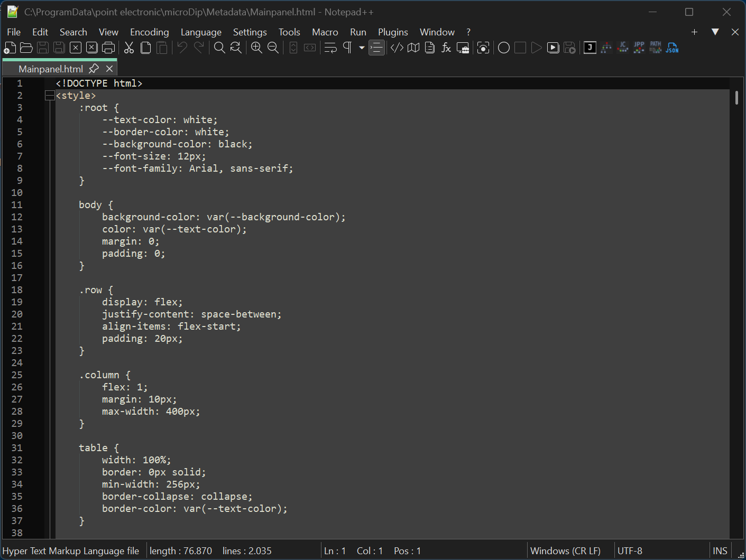
Task: Run macro multiple times icon
Action: (553, 48)
